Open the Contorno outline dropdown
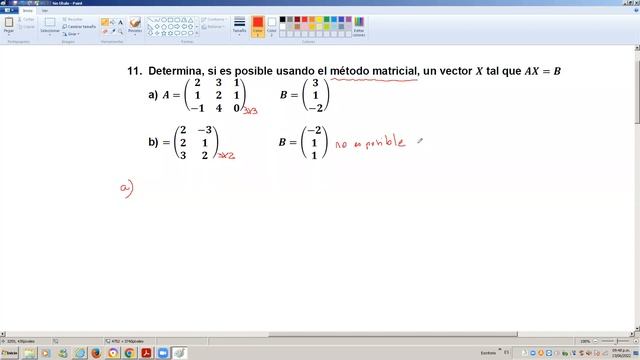Viewport: 640px width, 360px height. tap(214, 20)
